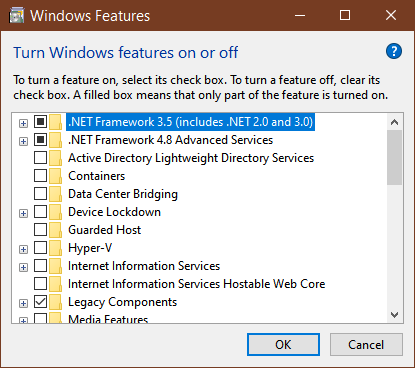Select the Device Lockdown label

coord(114,212)
